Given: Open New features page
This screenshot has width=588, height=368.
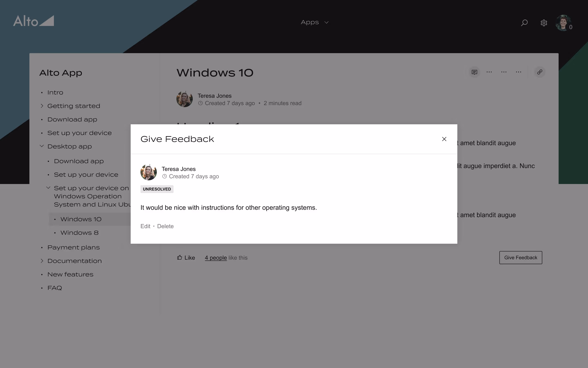Looking at the screenshot, I should (70, 274).
